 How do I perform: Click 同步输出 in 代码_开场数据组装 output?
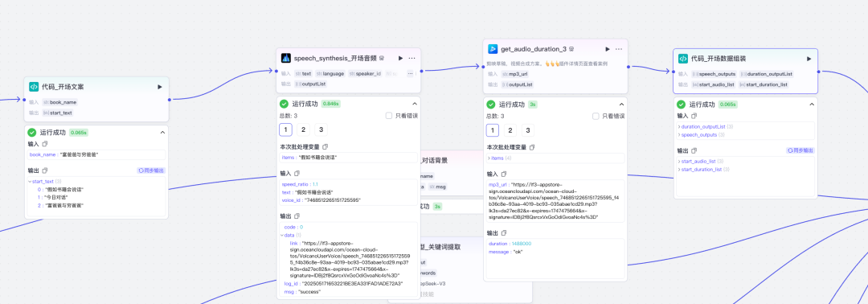[x=800, y=150]
